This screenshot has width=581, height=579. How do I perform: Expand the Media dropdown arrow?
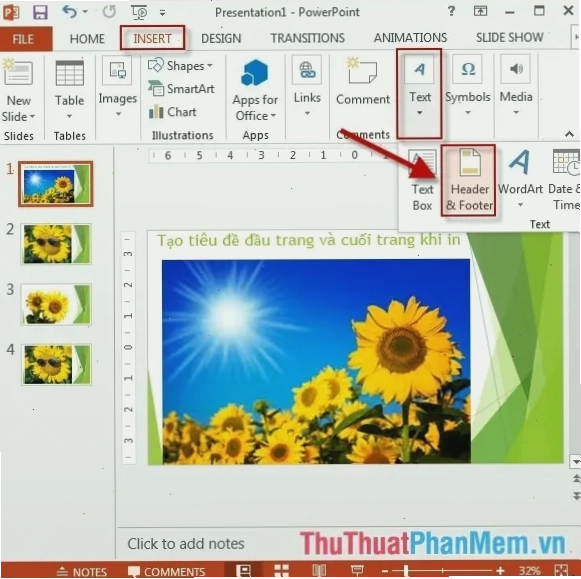click(x=516, y=112)
